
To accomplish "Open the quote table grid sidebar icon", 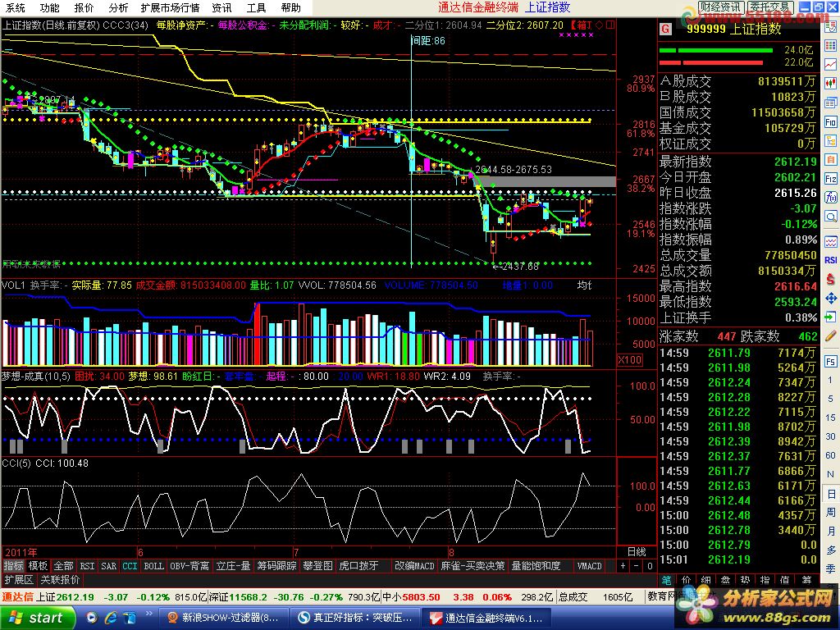I will [831, 46].
